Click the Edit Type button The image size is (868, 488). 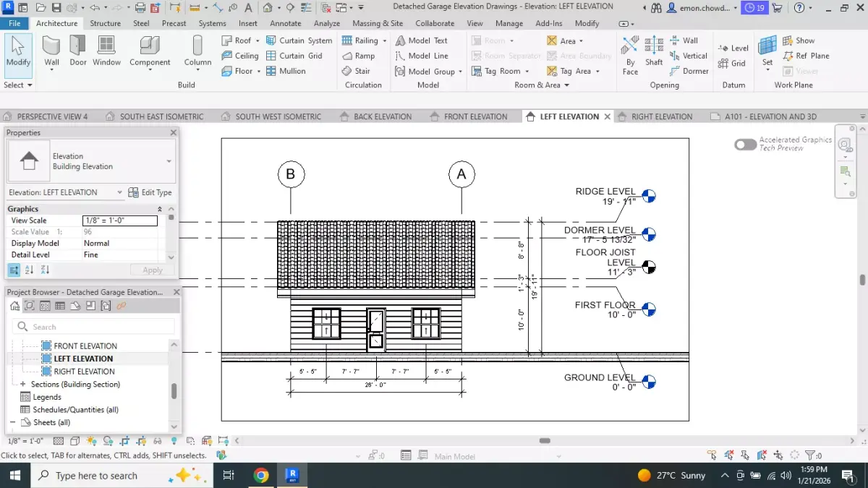(x=150, y=192)
